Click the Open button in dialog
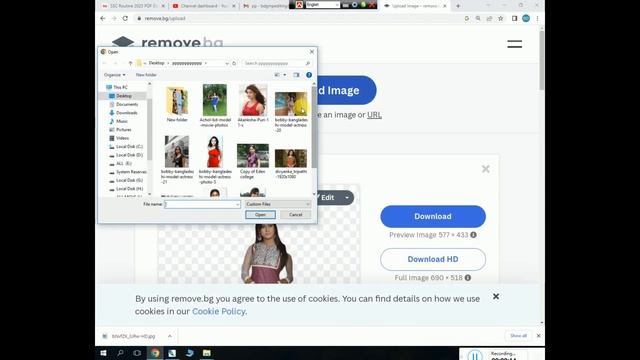The image size is (640, 360). [260, 215]
